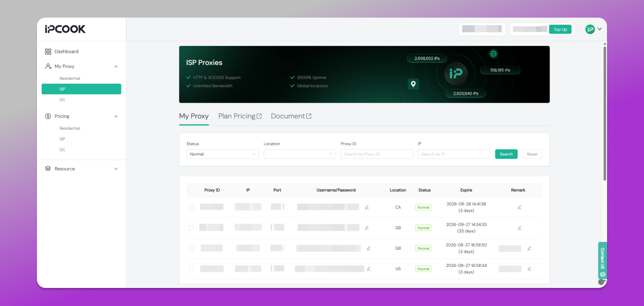
Task: Click the My Proxy user icon
Action: [48, 66]
